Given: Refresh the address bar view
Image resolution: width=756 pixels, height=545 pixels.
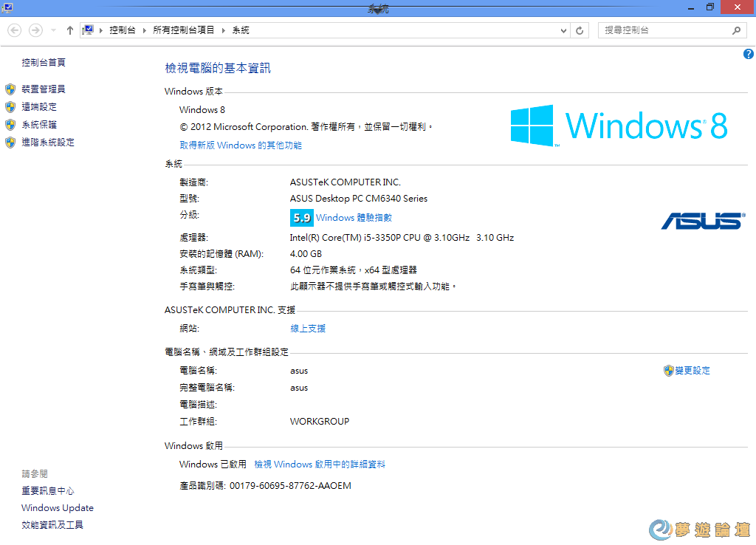Looking at the screenshot, I should point(580,30).
